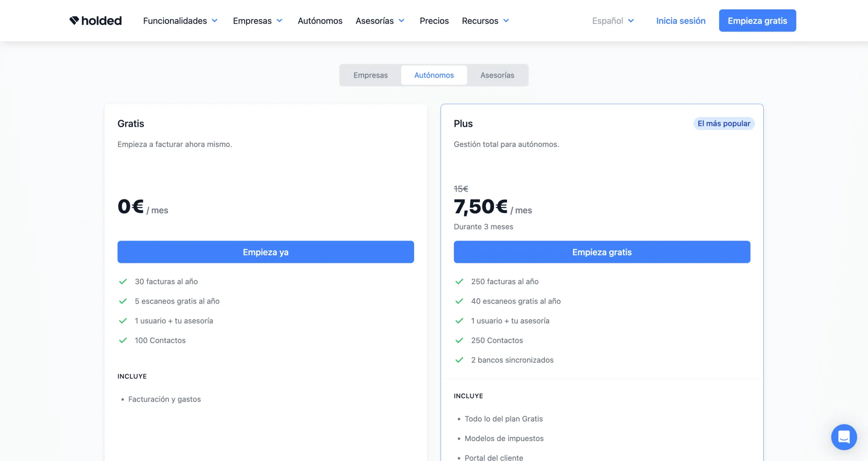The height and width of the screenshot is (461, 868).
Task: Switch to the Empresas pricing tab
Action: click(370, 75)
